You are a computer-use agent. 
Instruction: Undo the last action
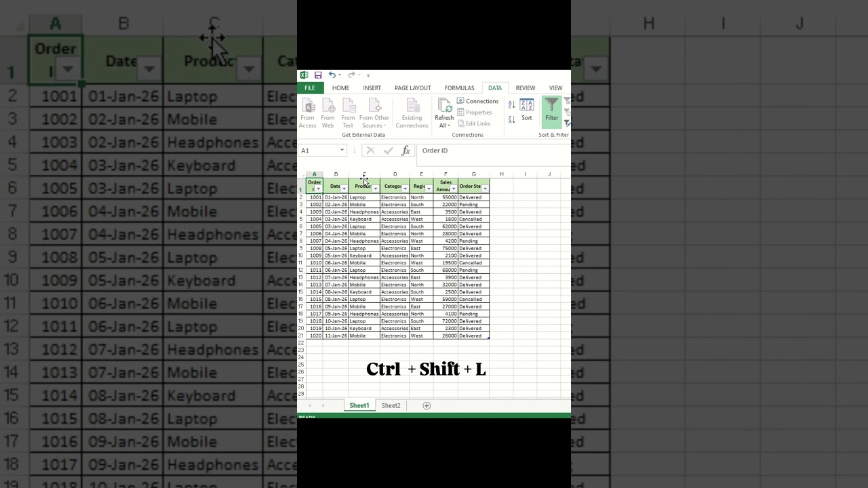point(332,75)
